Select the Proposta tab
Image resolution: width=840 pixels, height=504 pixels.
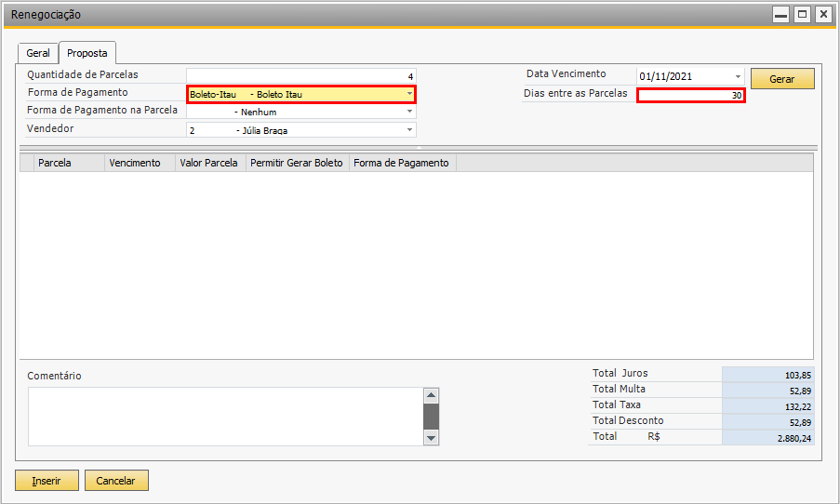pos(87,53)
